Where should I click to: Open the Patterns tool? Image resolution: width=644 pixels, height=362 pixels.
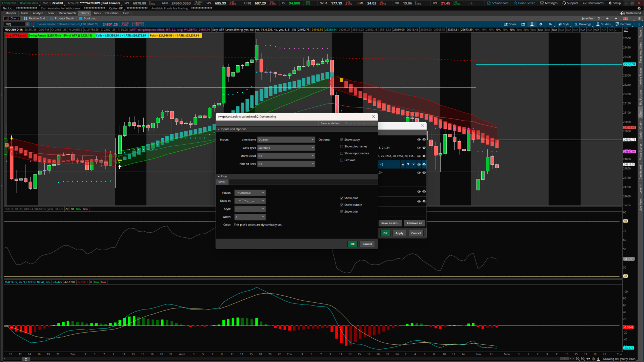pos(623,24)
